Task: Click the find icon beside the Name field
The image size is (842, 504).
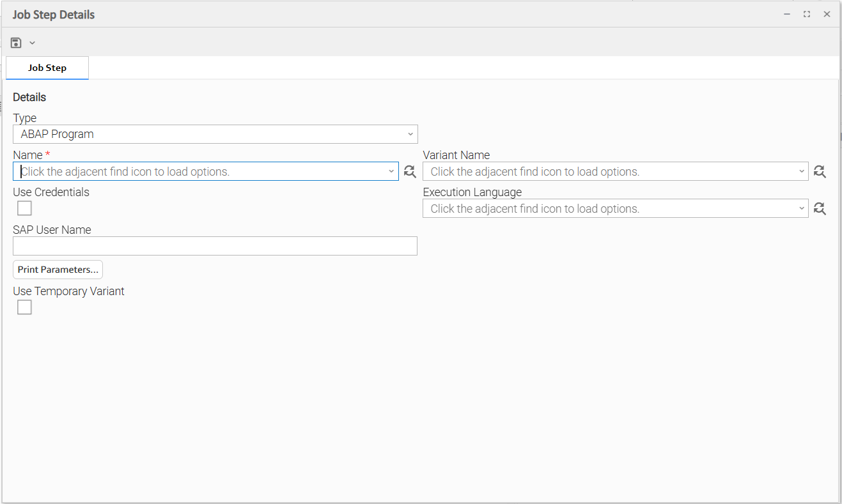Action: (410, 171)
